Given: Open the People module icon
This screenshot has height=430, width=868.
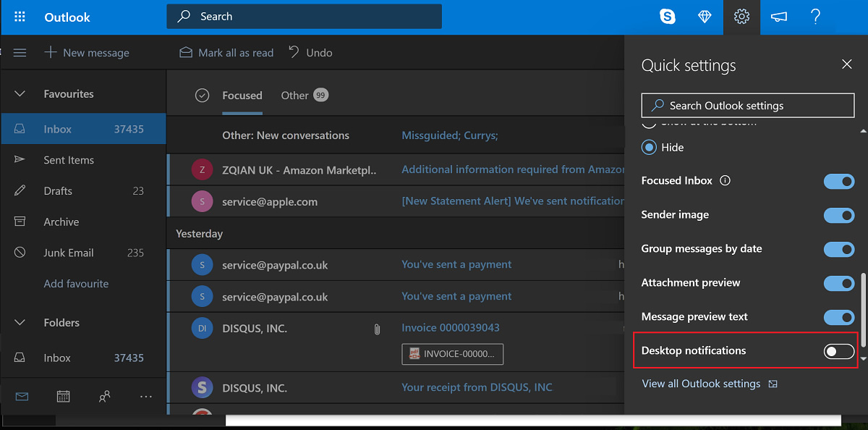Looking at the screenshot, I should click(105, 396).
